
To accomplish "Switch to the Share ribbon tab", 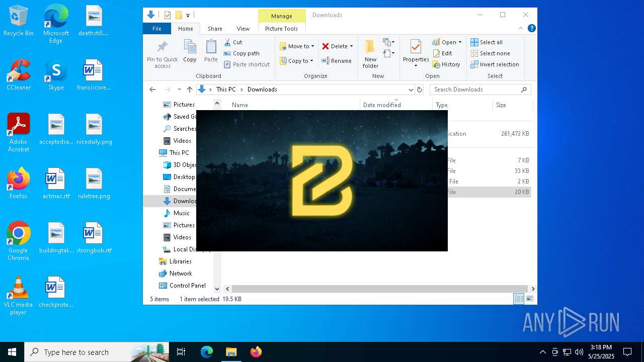I will click(x=215, y=29).
